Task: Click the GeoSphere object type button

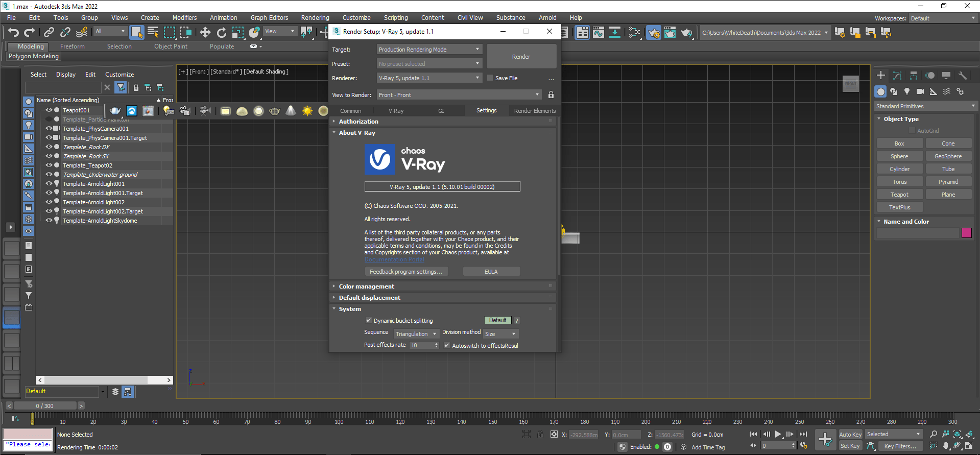Action: click(948, 156)
